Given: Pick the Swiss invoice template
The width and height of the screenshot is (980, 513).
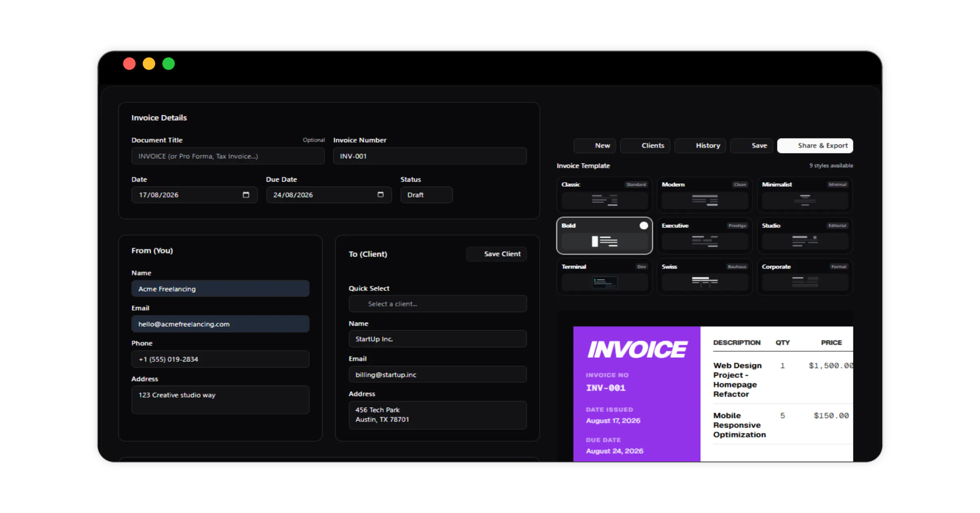Looking at the screenshot, I should pos(704,277).
